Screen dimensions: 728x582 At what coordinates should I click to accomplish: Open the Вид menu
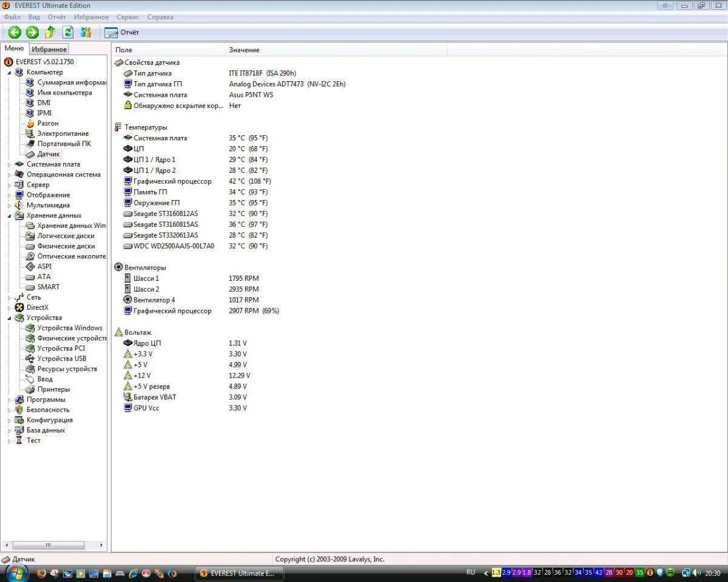tap(34, 17)
